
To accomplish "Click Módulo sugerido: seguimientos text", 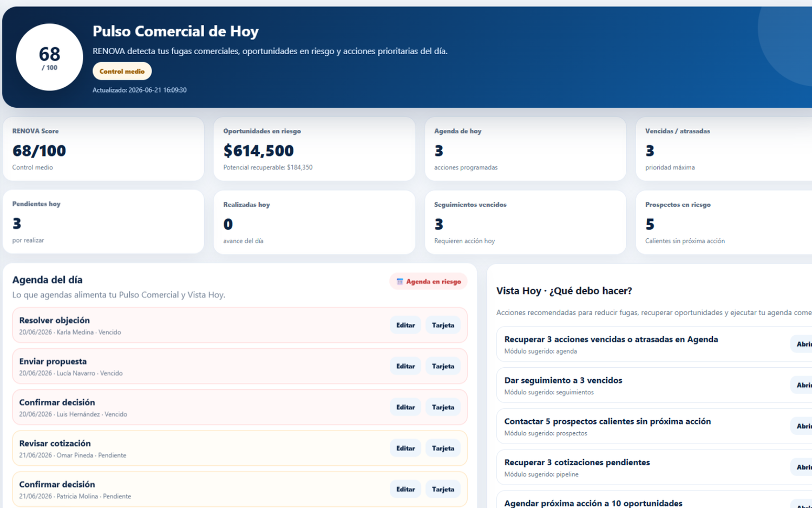I will point(549,393).
